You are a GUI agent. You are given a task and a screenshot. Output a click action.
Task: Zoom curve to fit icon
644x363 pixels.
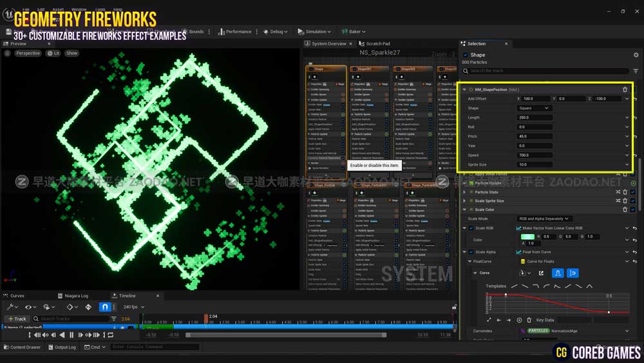(489, 320)
